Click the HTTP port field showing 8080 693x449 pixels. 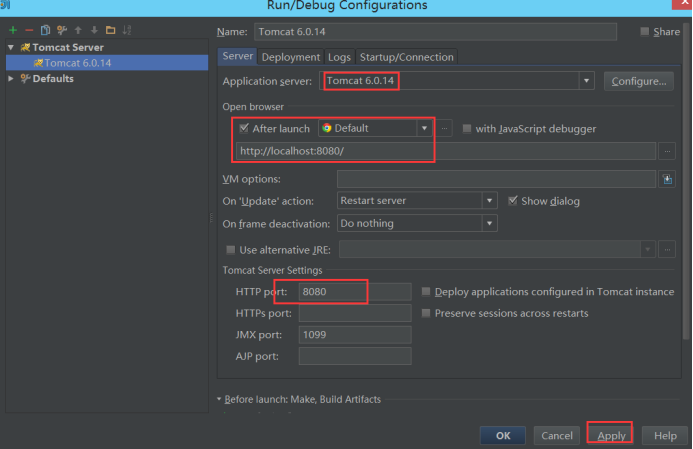click(x=355, y=292)
